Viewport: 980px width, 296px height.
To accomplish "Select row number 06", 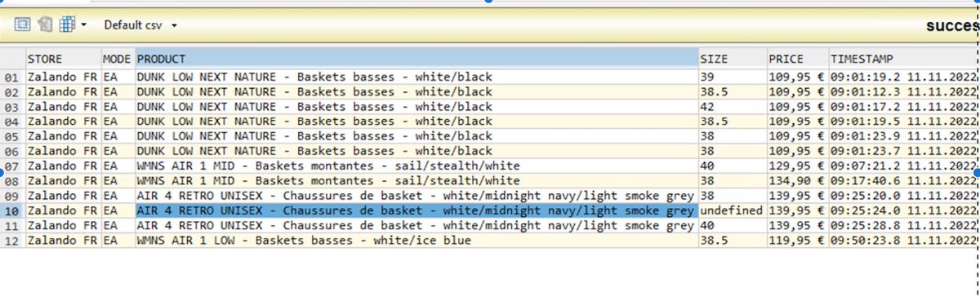I will point(12,151).
